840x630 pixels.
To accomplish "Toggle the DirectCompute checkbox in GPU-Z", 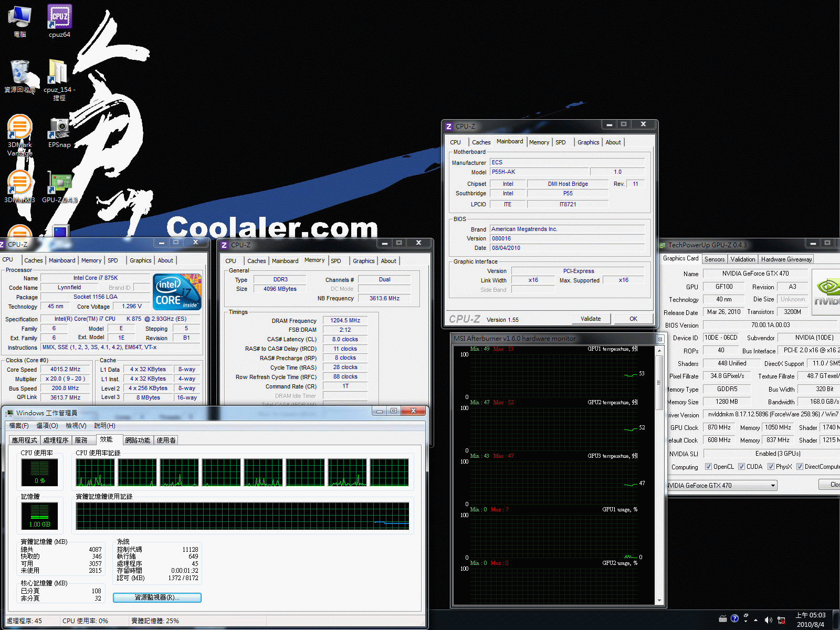I will click(800, 467).
